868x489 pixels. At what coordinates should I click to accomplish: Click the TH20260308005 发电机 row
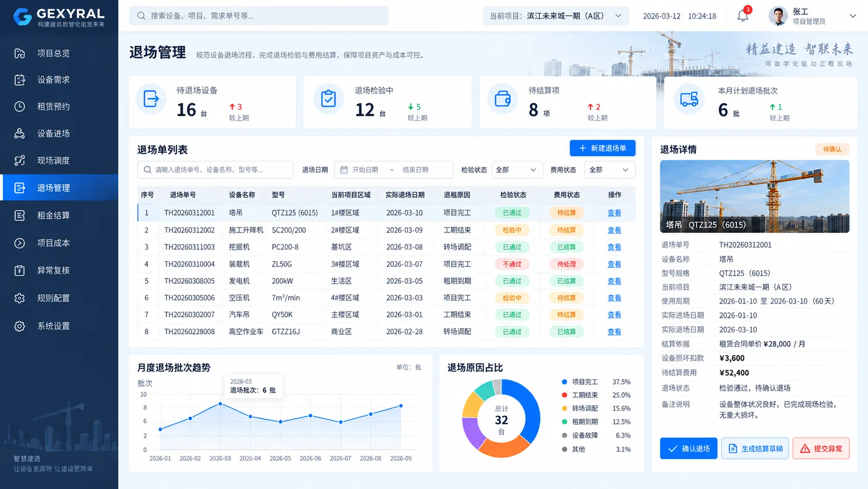(x=386, y=281)
